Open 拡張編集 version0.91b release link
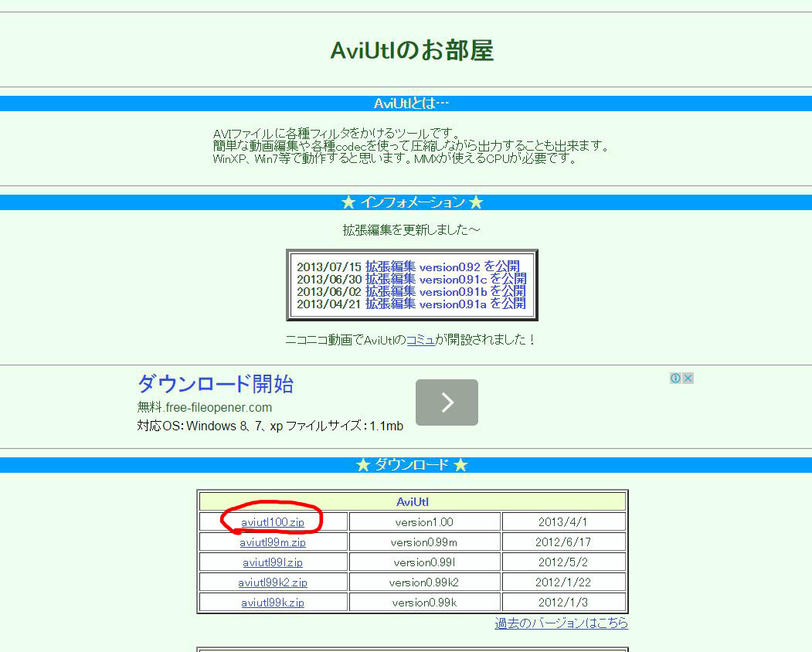This screenshot has width=812, height=652. pyautogui.click(x=446, y=291)
